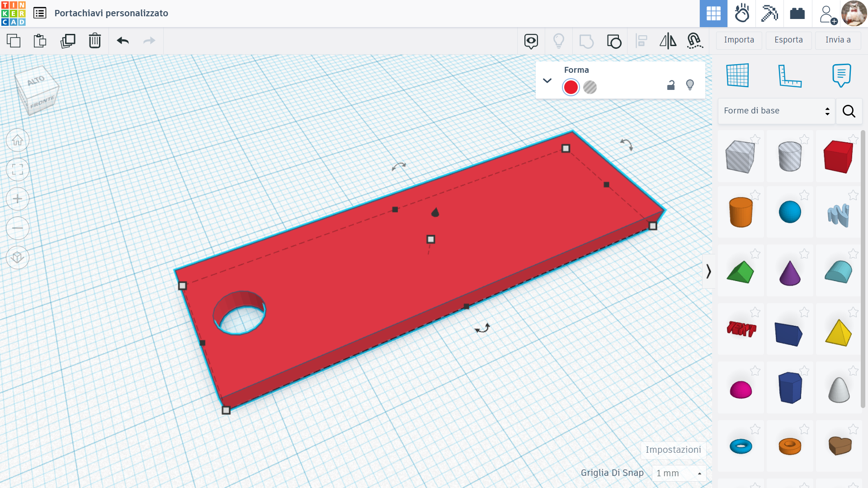Pick the yellow pyramid shape
This screenshot has height=488, width=868.
[838, 333]
